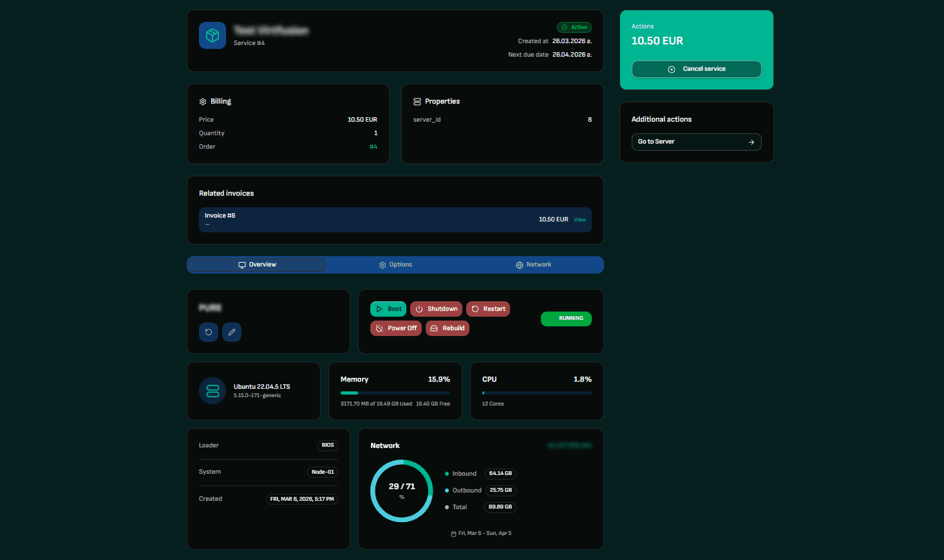Click the Ubuntu OS logo icon
The width and height of the screenshot is (944, 560).
pyautogui.click(x=212, y=391)
